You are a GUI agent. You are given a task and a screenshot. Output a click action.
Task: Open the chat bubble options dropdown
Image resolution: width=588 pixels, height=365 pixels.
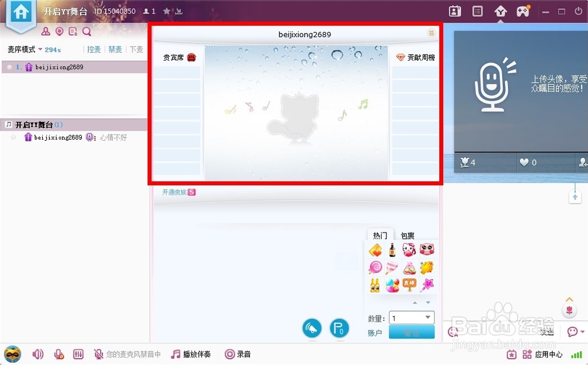click(x=576, y=331)
